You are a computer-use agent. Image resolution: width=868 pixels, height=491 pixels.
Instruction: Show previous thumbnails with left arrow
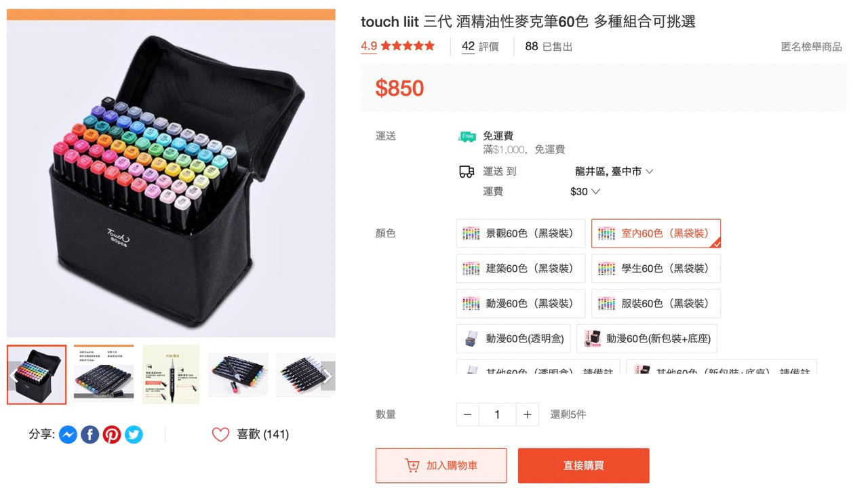click(x=15, y=375)
